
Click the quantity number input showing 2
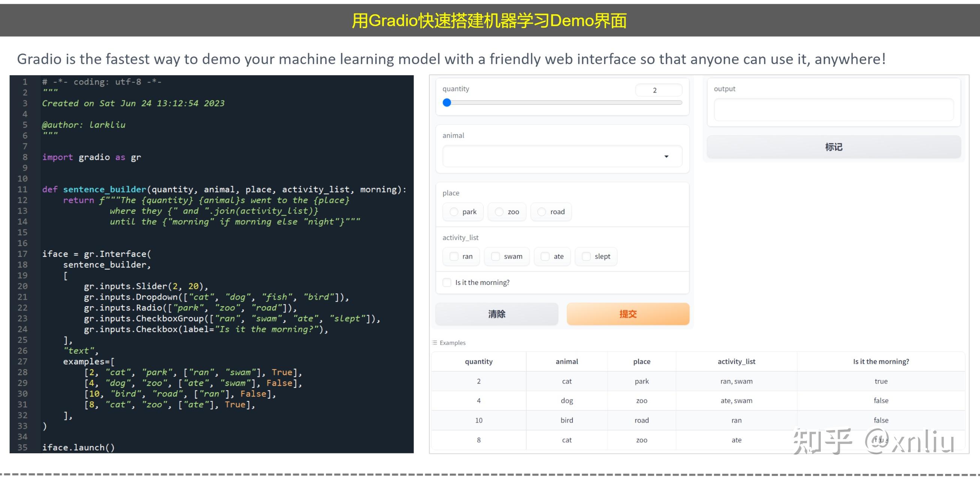[659, 90]
